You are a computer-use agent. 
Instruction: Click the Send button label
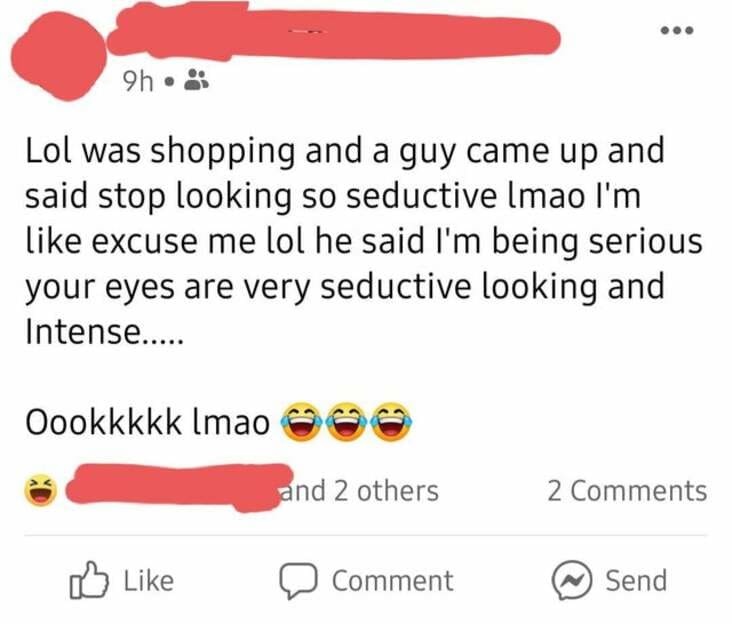tap(636, 581)
